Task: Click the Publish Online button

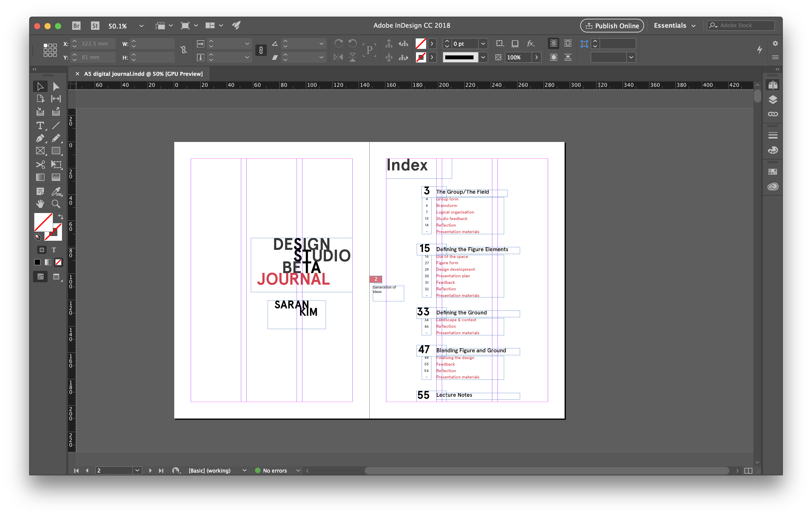Action: point(612,26)
